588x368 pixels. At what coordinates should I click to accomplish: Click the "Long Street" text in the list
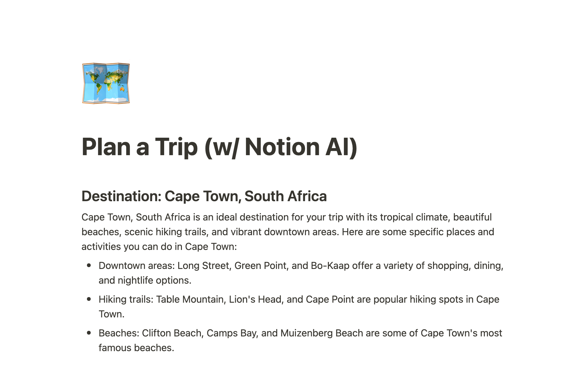pyautogui.click(x=203, y=266)
